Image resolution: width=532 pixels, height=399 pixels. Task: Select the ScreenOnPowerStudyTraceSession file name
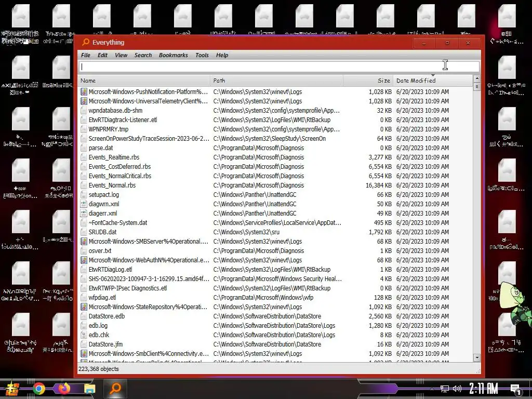[x=149, y=138]
